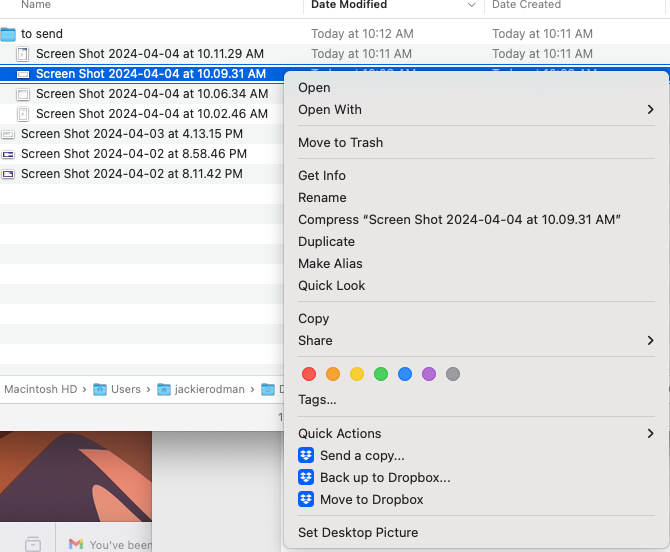
Task: Click the Macintosh HD path item
Action: point(40,389)
